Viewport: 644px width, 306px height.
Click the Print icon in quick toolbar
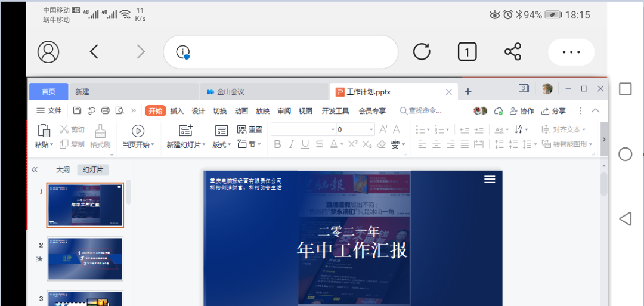(106, 110)
